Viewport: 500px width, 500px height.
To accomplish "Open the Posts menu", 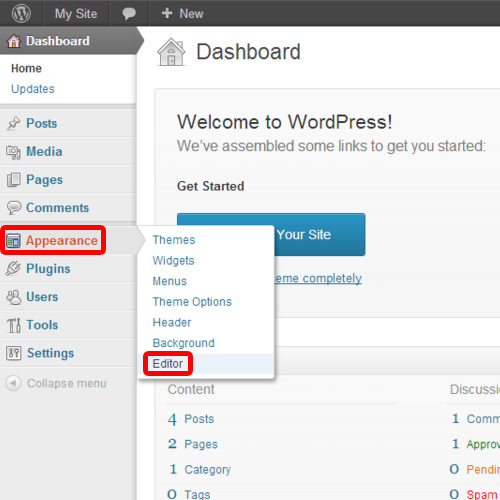I will [42, 123].
